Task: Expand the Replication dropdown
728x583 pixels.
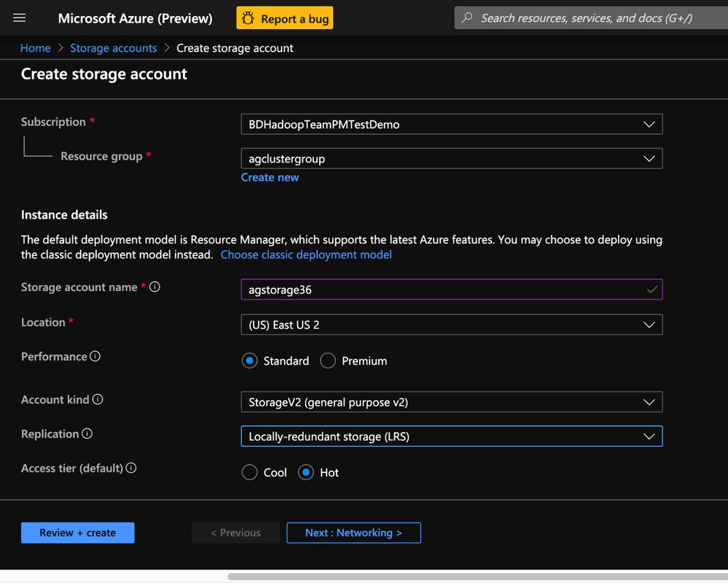Action: (649, 437)
